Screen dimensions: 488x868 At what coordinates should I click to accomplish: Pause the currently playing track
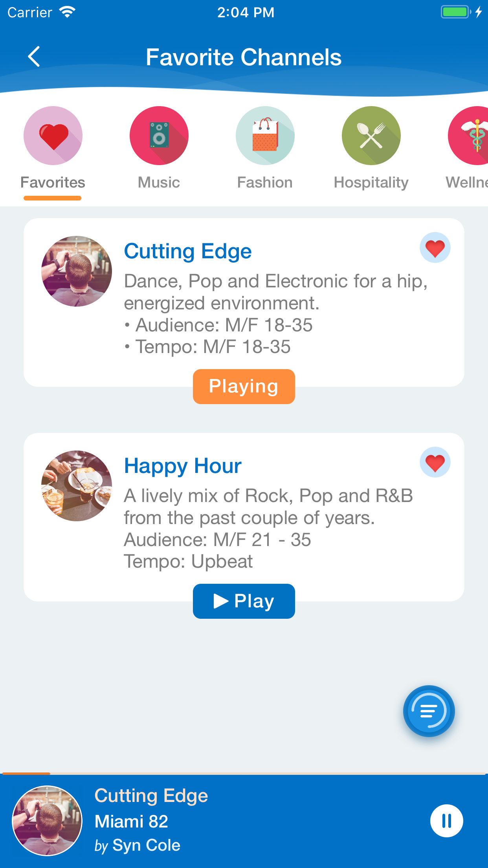pos(446,821)
